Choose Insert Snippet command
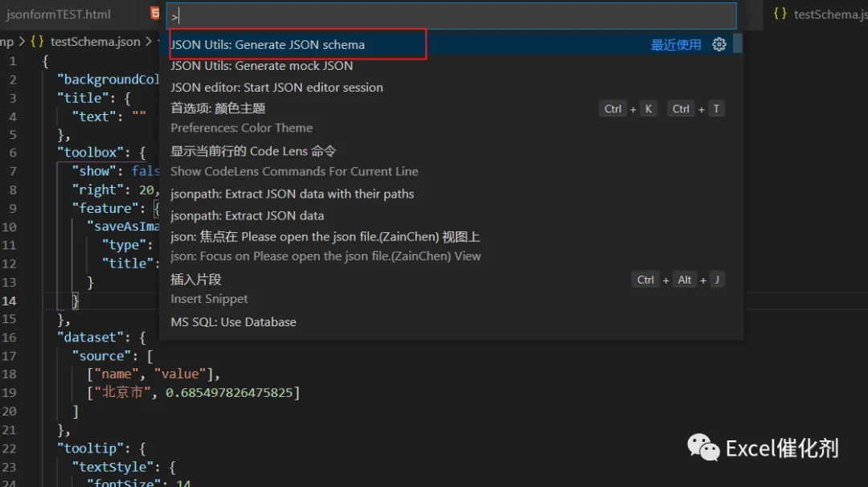The width and height of the screenshot is (868, 487). click(x=451, y=289)
